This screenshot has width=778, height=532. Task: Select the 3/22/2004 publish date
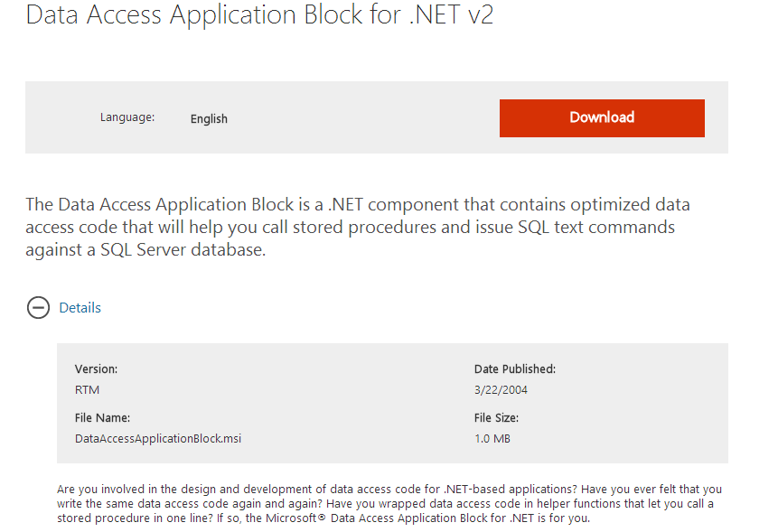coord(501,390)
